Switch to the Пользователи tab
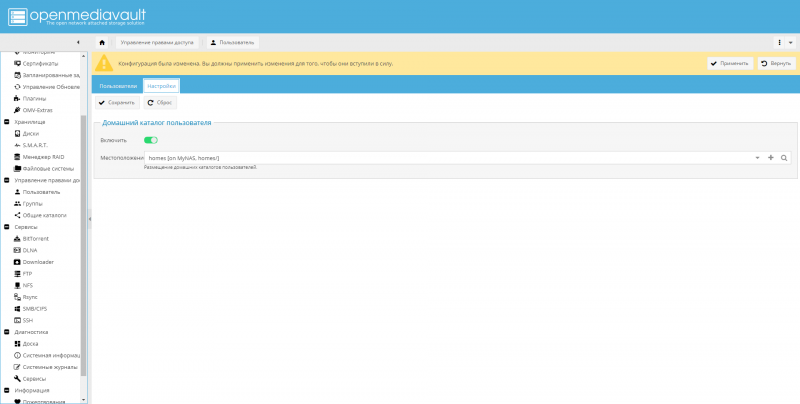The width and height of the screenshot is (800, 404). tap(118, 86)
